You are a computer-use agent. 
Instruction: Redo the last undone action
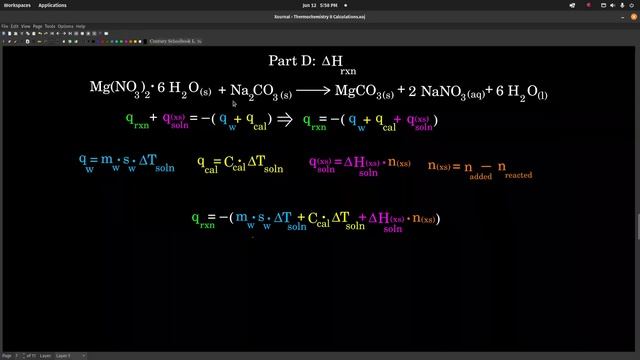click(x=46, y=33)
